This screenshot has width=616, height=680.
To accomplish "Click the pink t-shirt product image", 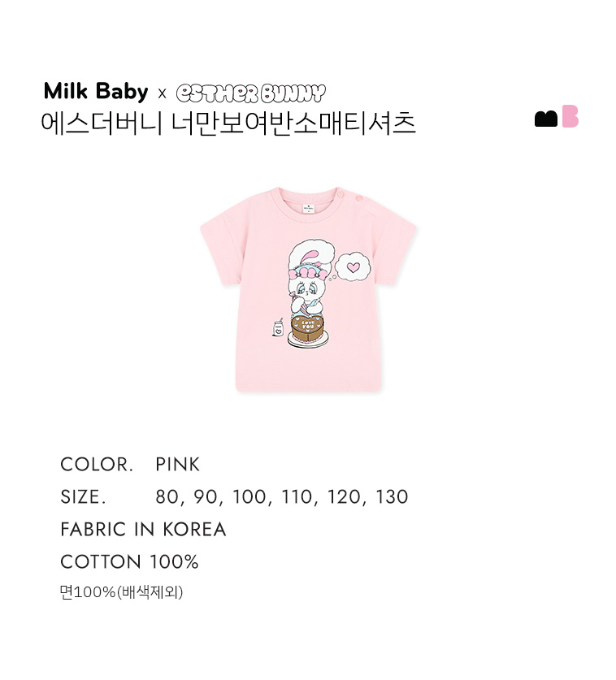I will pos(309,290).
